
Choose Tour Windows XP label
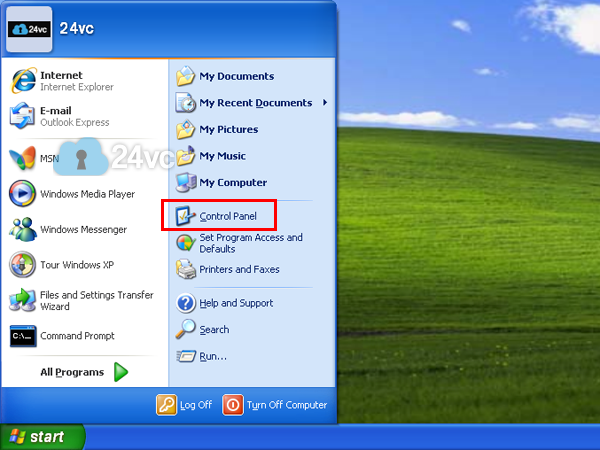pos(77,265)
